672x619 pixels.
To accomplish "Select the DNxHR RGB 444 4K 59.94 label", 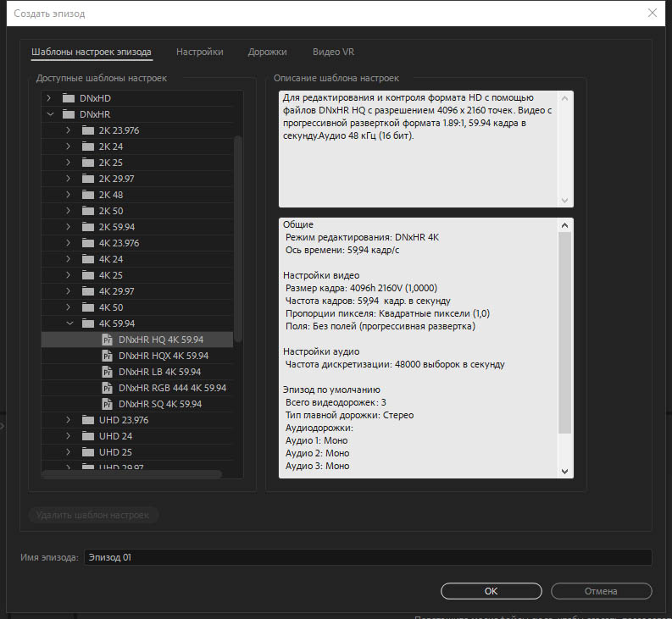I will pos(172,388).
